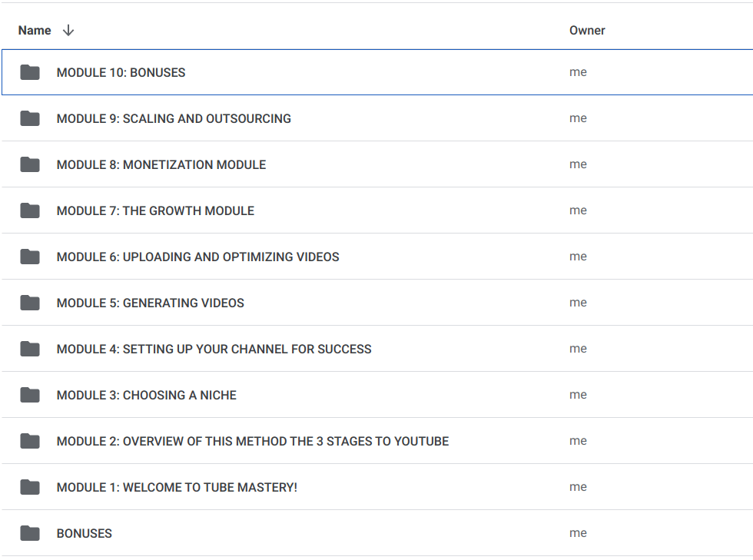Click the folder icon beside the bottom BONUSES folder
The height and width of the screenshot is (560, 753).
29,533
